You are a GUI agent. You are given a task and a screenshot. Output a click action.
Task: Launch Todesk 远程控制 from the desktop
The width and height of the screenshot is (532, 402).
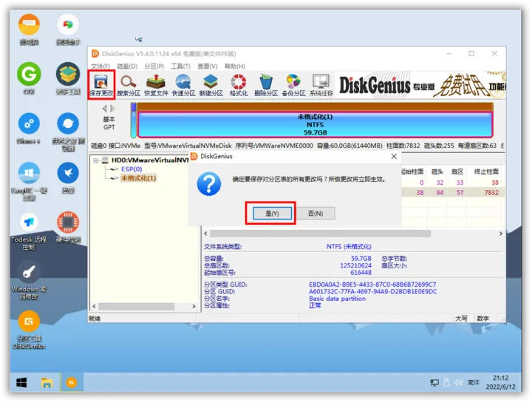pos(29,231)
